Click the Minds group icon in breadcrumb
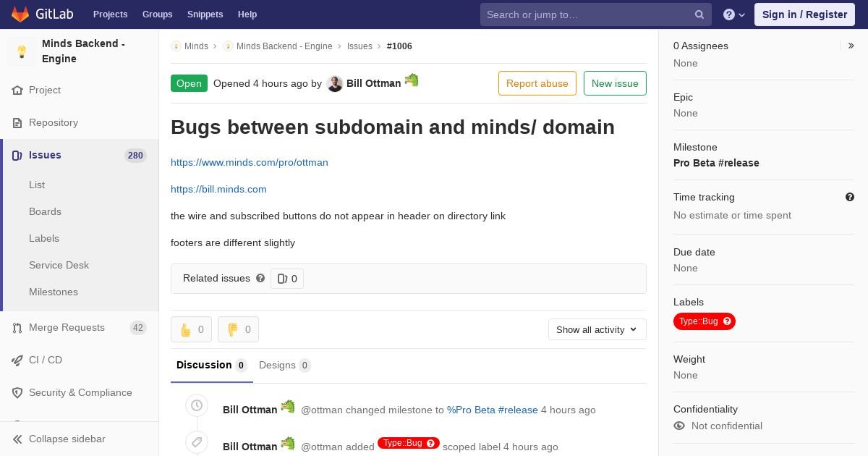This screenshot has height=456, width=868. [176, 46]
